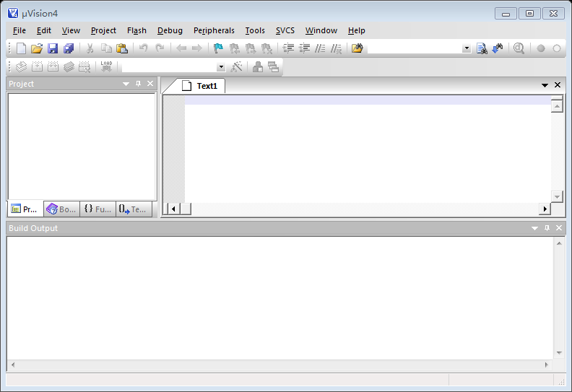Image resolution: width=572 pixels, height=392 pixels.
Task: Paste from clipboard icon
Action: [122, 48]
